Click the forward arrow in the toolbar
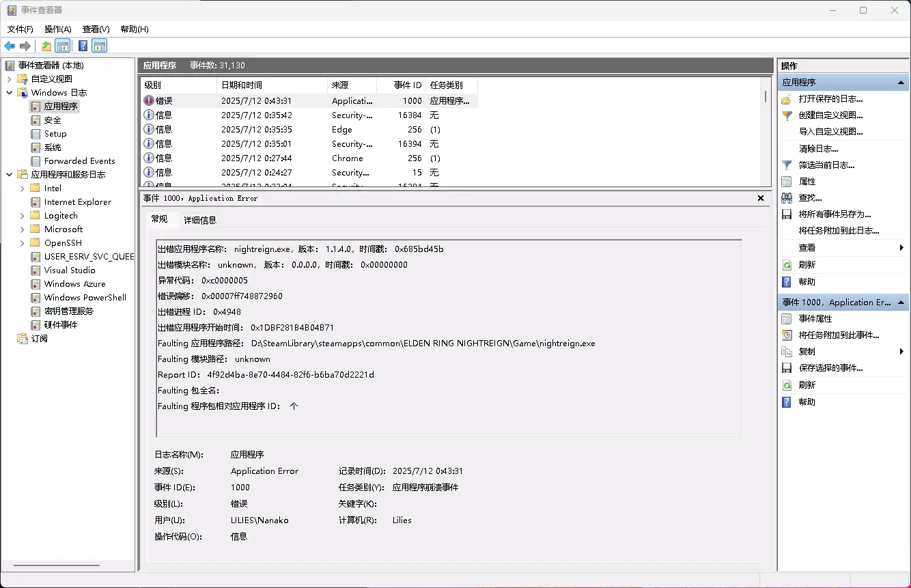The image size is (911, 588). pos(25,46)
